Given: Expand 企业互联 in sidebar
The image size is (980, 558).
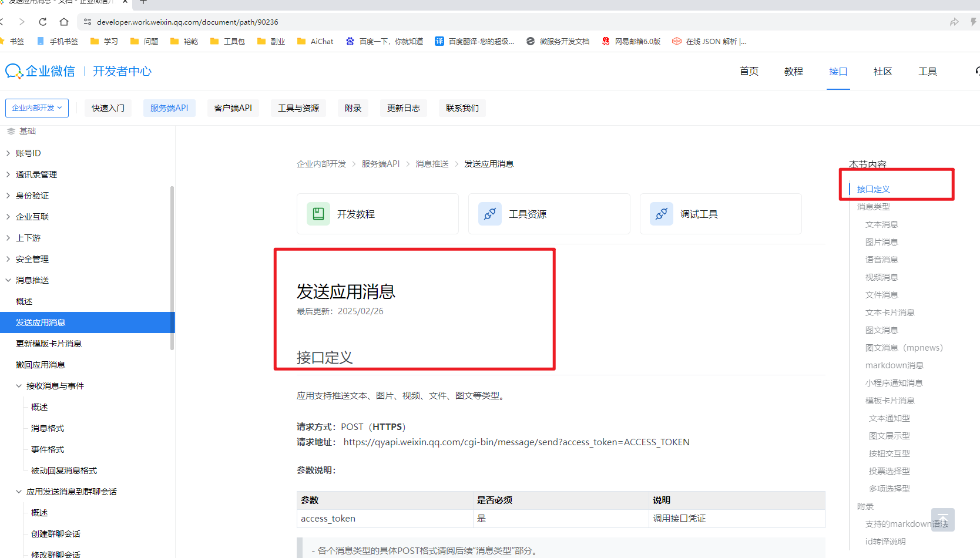Looking at the screenshot, I should click(x=8, y=217).
